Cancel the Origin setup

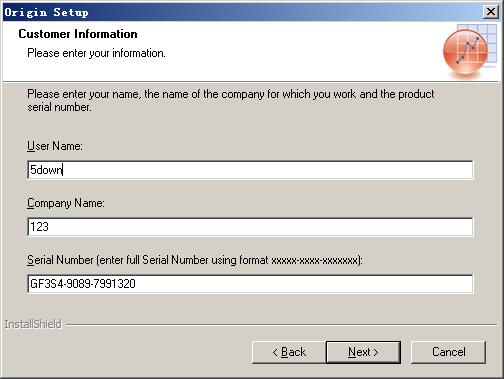tap(448, 352)
